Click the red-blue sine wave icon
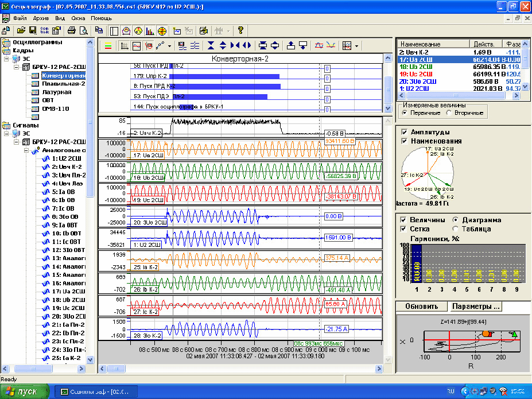This screenshot has width=532, height=399. tap(319, 45)
